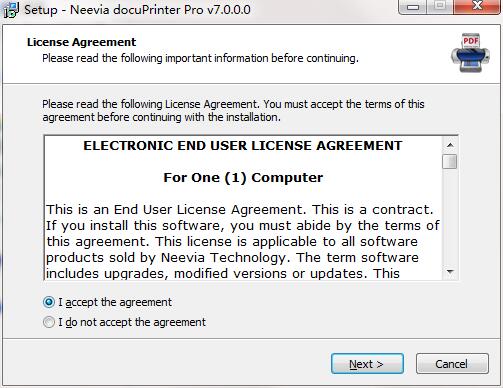Viewport: 503px width, 388px height.
Task: Select I accept the agreement
Action: [x=49, y=302]
